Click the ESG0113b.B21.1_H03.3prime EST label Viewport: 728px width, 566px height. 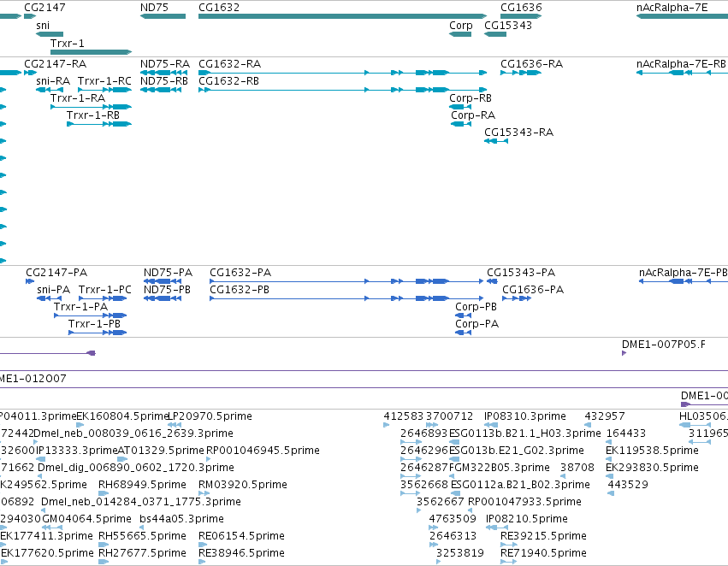525,433
